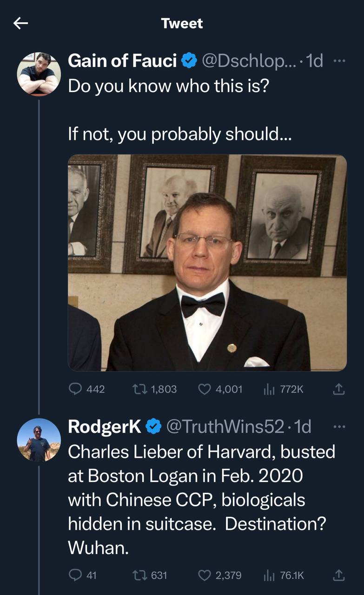View 76.1K view count on RodgerK's reply
Viewport: 364px width, 595px height.
tap(284, 575)
